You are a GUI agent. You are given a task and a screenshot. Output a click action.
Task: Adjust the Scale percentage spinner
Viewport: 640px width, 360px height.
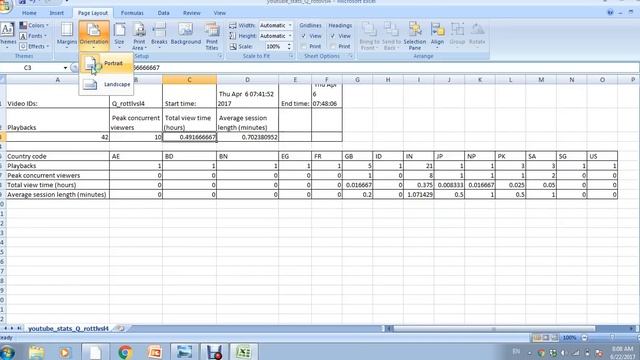[289, 47]
